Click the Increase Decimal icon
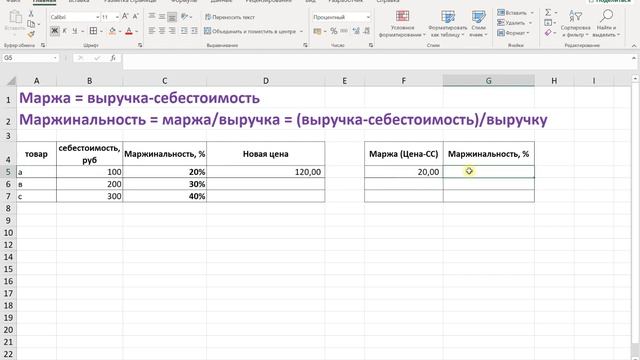 point(356,31)
